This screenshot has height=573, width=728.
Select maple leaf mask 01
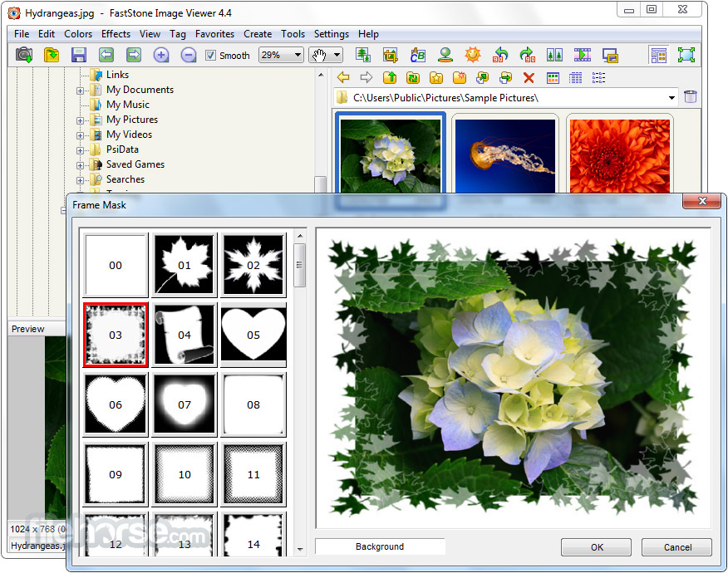click(x=184, y=265)
